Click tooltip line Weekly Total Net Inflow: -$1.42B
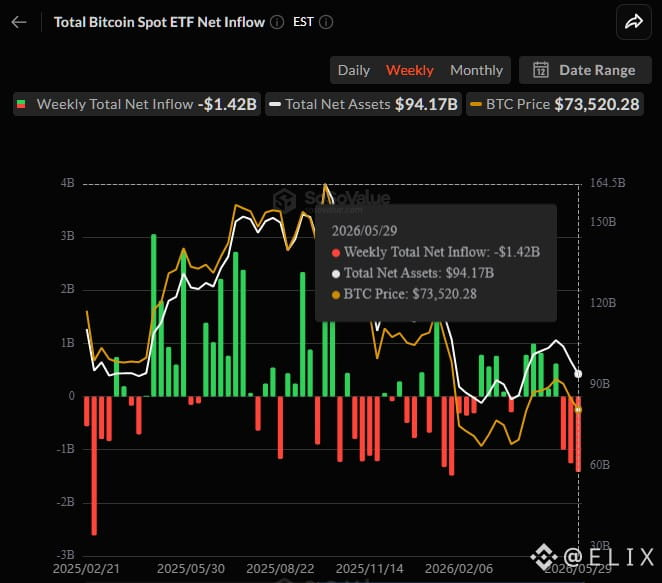The width and height of the screenshot is (662, 583). [436, 252]
